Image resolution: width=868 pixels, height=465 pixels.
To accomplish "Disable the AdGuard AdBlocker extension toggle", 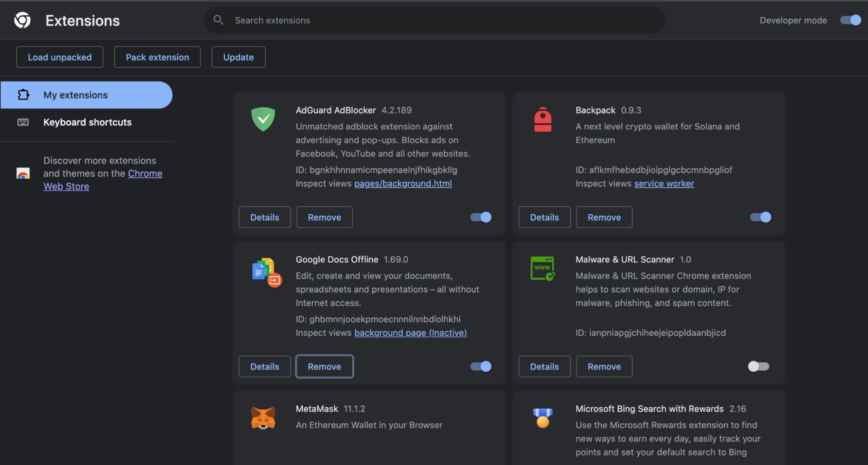I will pos(481,217).
